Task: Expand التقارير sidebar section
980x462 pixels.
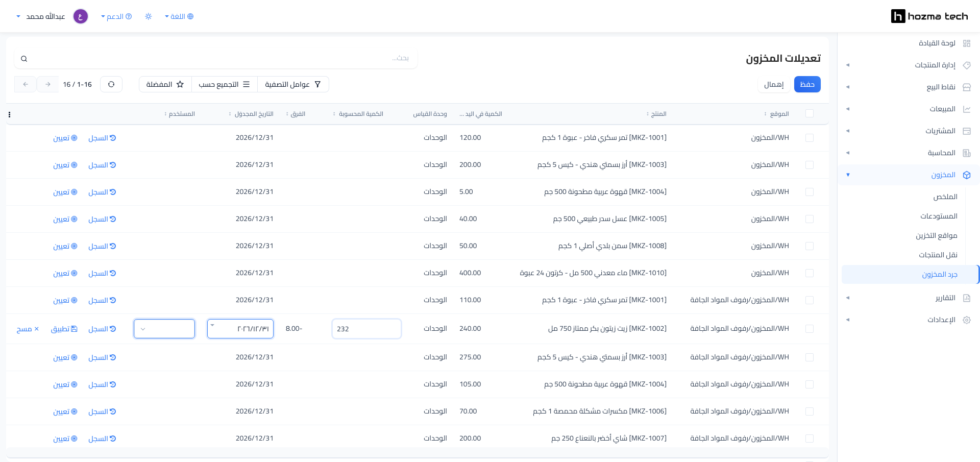Action: [909, 298]
